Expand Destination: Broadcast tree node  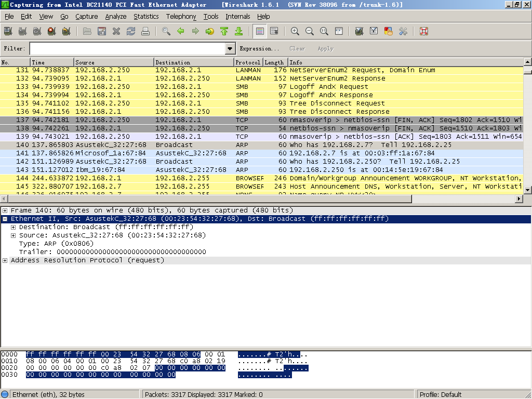13,227
